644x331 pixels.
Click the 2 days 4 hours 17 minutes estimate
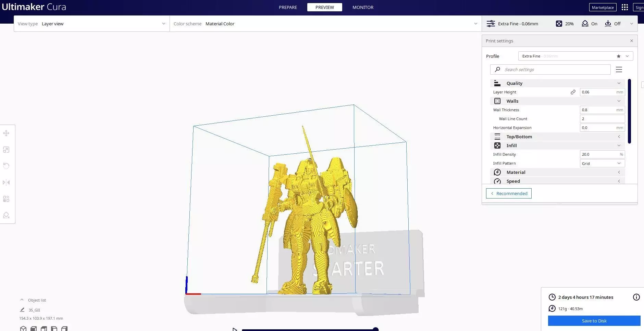(585, 297)
